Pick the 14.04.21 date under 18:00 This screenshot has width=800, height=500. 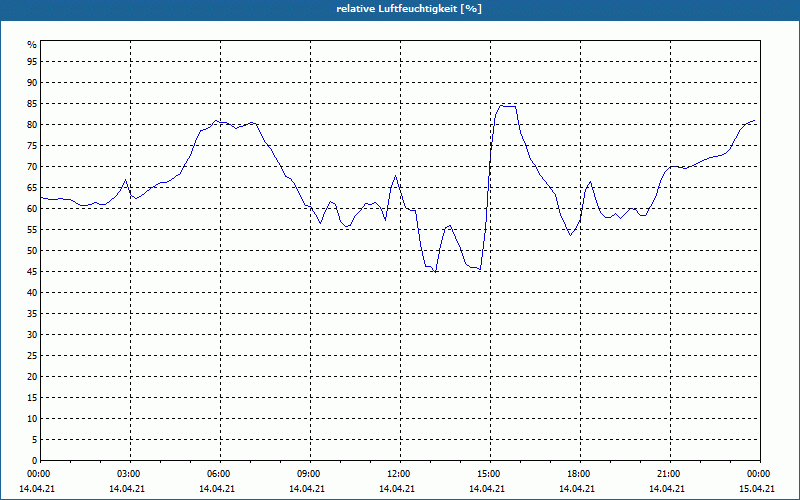[577, 489]
